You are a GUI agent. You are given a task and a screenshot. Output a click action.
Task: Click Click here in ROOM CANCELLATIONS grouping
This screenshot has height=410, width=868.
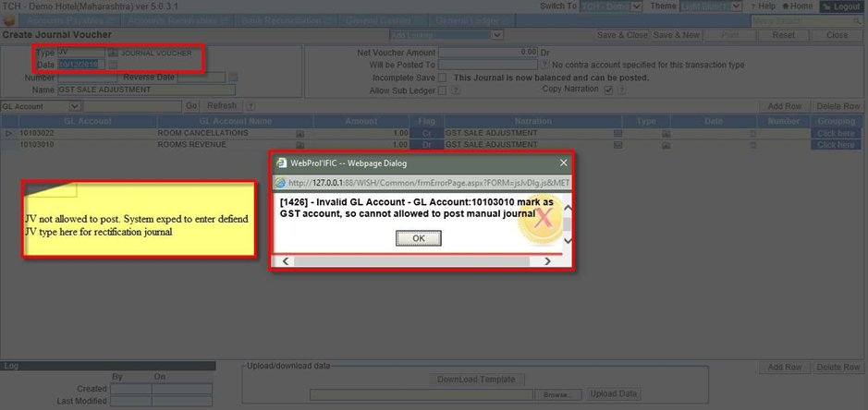836,133
